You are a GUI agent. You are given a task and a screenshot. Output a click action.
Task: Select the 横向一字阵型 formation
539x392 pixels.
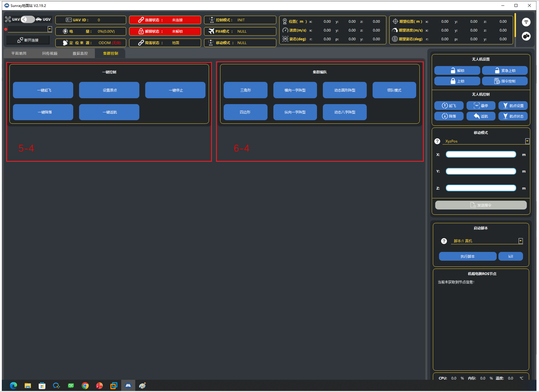coord(295,90)
